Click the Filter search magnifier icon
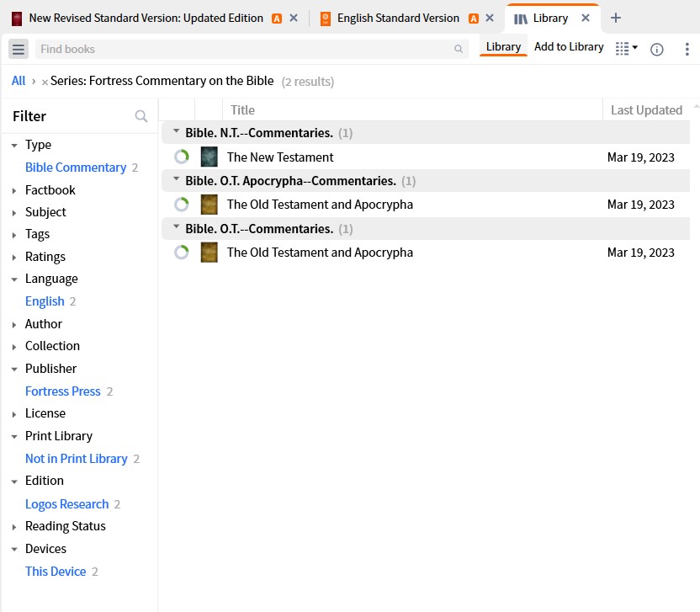The height and width of the screenshot is (612, 700). (x=141, y=116)
